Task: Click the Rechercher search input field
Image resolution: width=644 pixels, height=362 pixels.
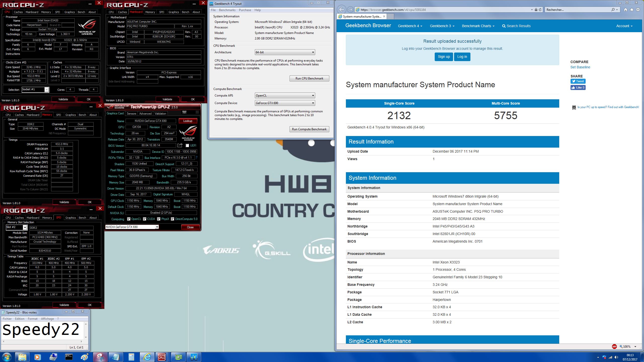Action: tap(577, 10)
